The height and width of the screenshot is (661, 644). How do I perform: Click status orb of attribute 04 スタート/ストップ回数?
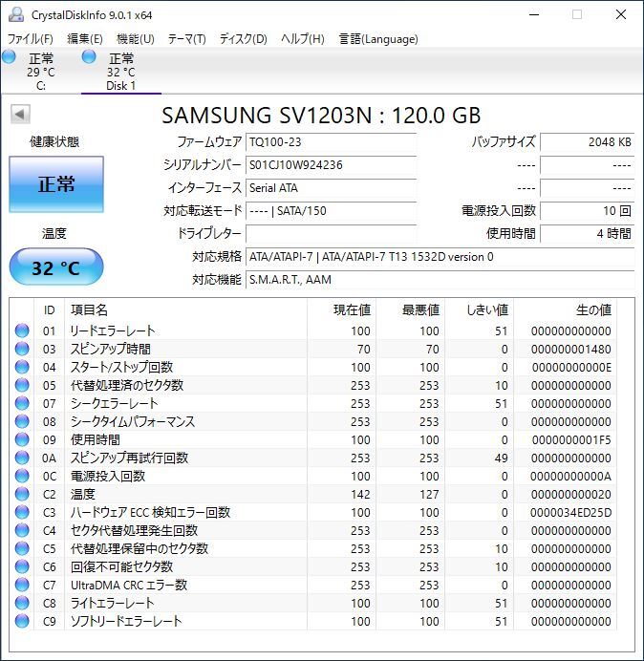22,367
